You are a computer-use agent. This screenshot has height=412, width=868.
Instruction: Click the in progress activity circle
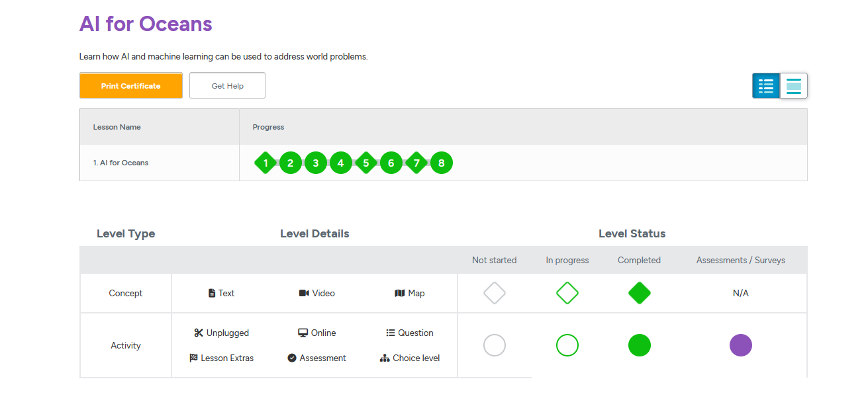point(567,345)
